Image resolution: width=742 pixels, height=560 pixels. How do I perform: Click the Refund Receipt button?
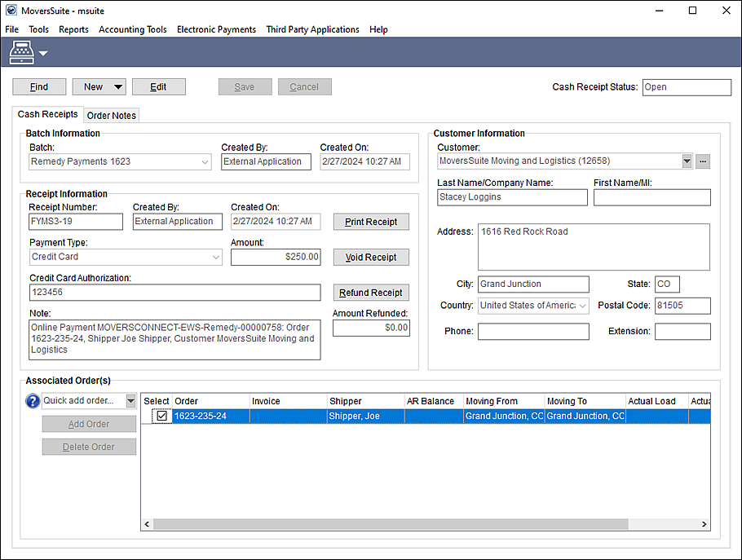(x=371, y=293)
